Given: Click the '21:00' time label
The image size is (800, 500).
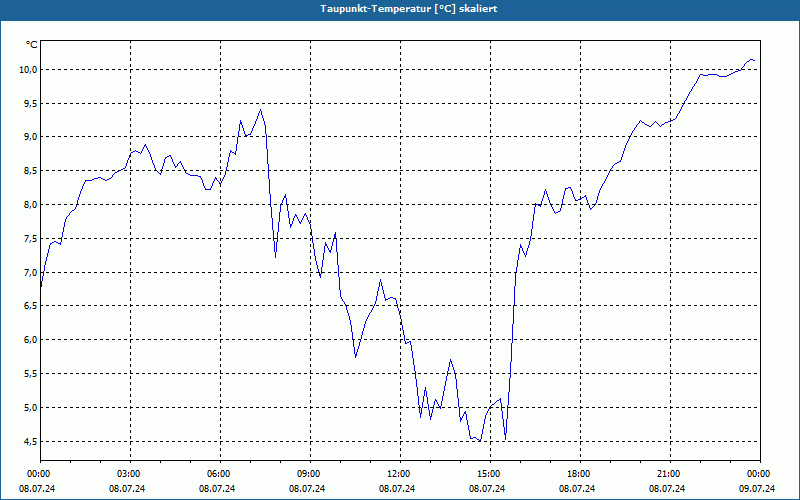Looking at the screenshot, I should pos(668,474).
